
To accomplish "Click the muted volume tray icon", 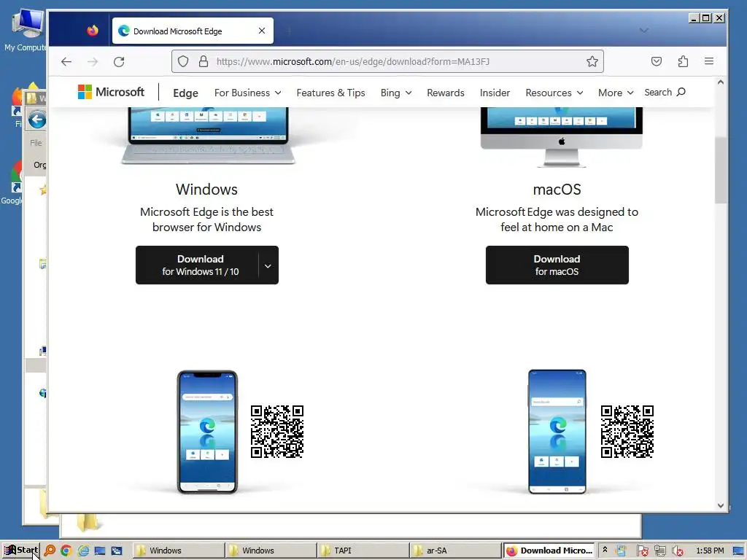I will click(x=678, y=551).
